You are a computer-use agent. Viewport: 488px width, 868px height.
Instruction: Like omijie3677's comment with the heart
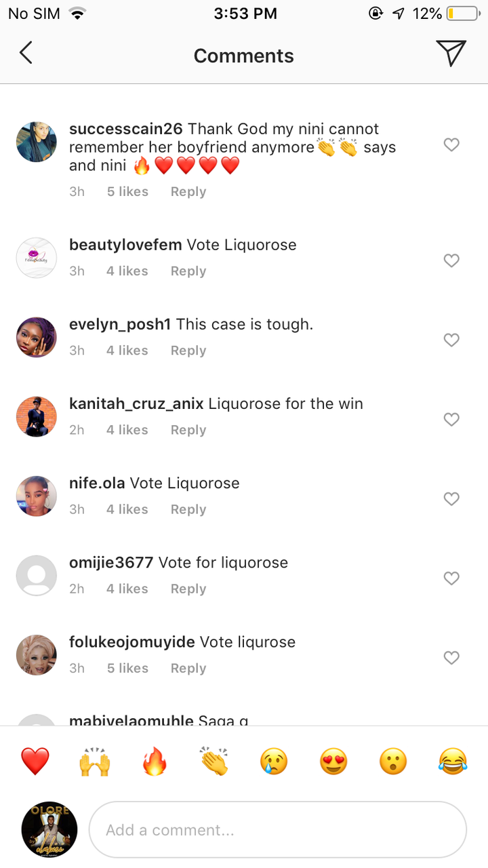451,578
